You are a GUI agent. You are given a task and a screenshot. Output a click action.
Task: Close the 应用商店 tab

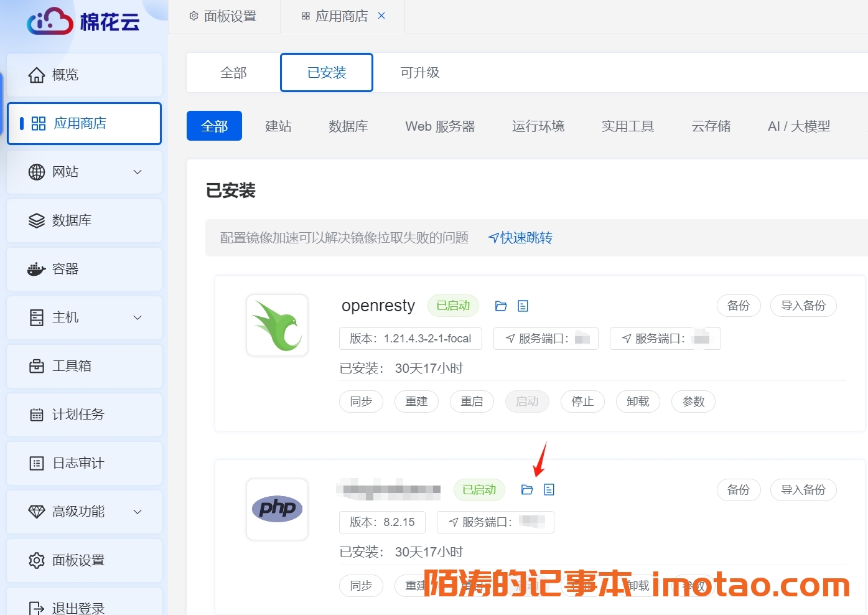point(381,16)
